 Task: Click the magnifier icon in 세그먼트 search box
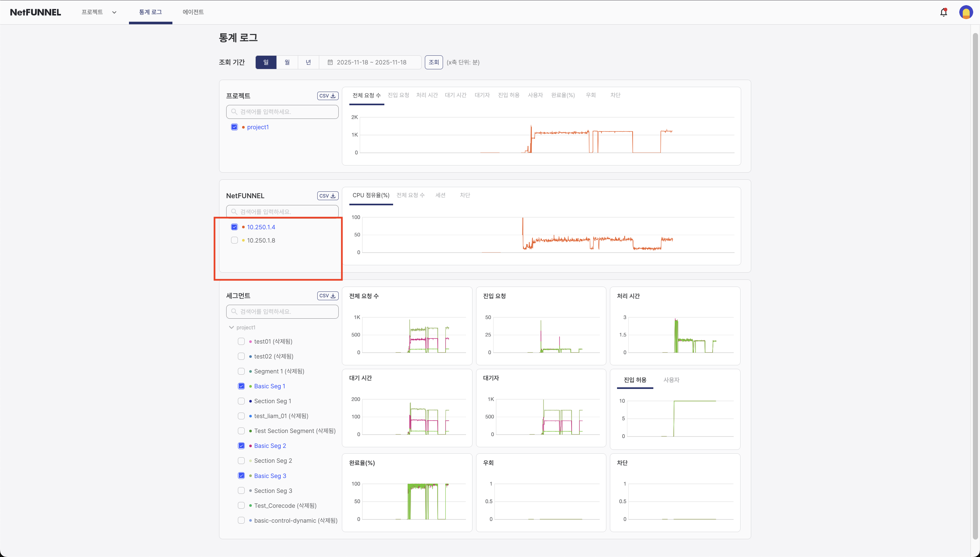[x=235, y=312]
